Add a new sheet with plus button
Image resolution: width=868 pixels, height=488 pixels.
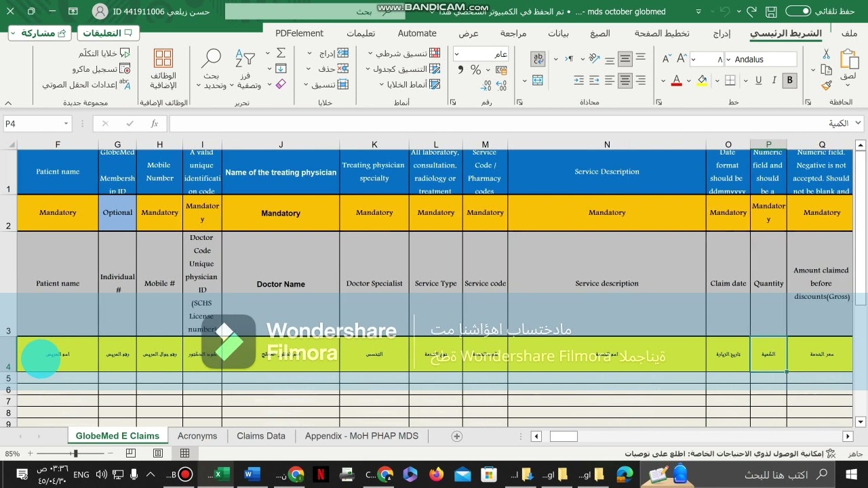coord(456,436)
